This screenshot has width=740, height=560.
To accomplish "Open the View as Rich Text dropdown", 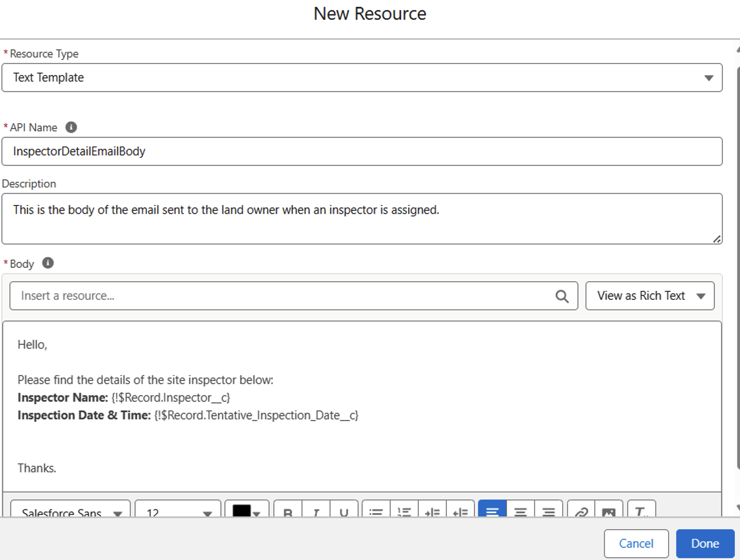I will tap(650, 295).
